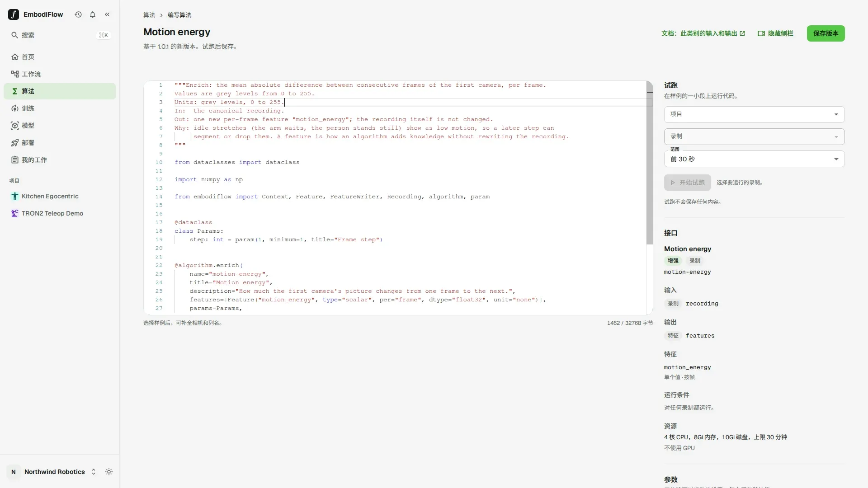Open 训练 in sidebar

60,108
